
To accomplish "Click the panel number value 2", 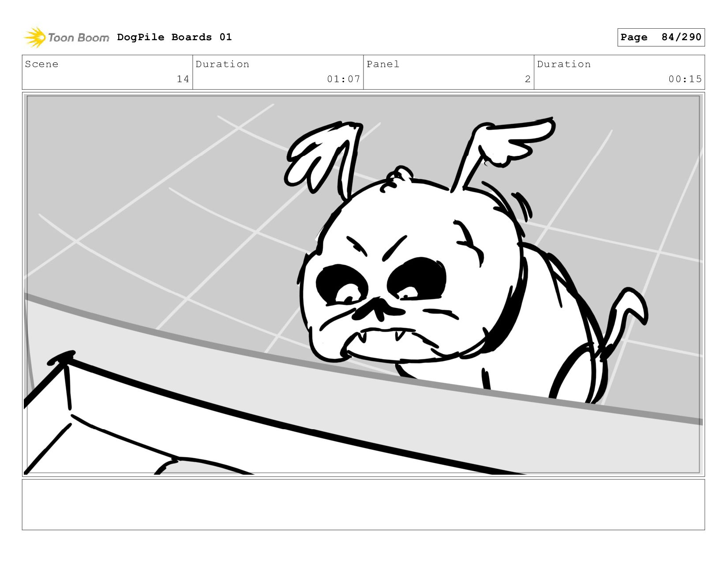I will pos(528,79).
